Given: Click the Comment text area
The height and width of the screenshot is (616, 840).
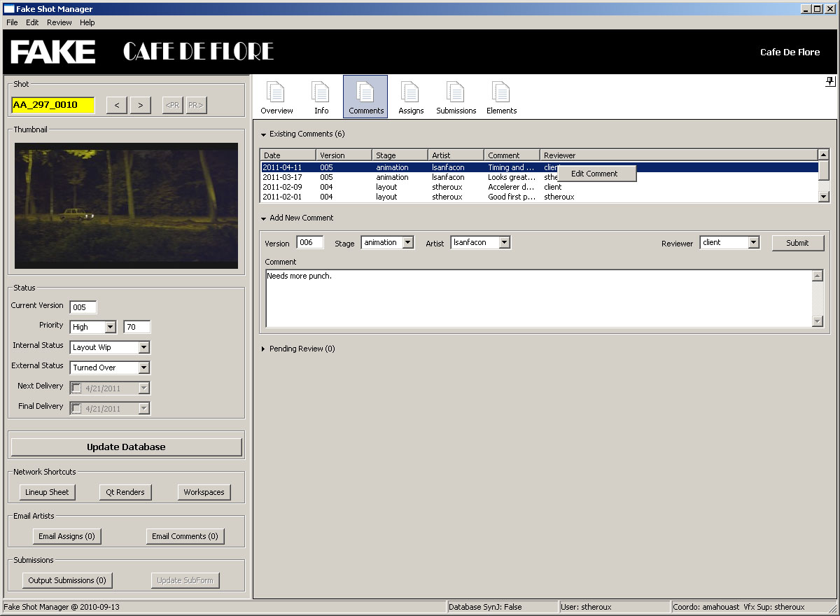Looking at the screenshot, I should tap(538, 298).
